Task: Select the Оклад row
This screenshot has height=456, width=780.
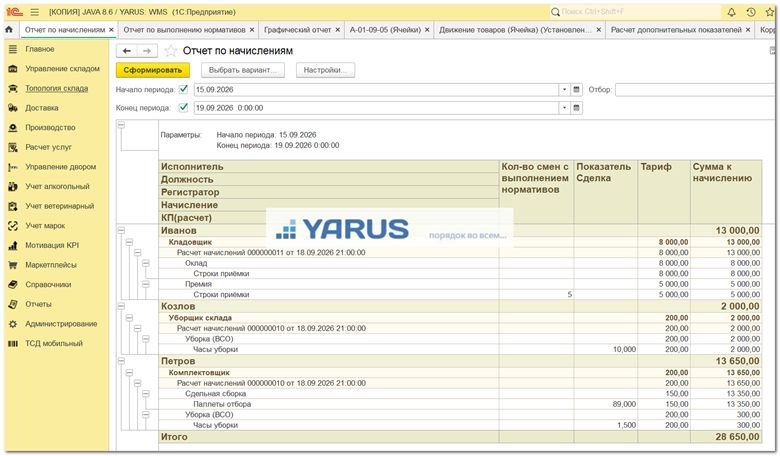Action: [460, 263]
